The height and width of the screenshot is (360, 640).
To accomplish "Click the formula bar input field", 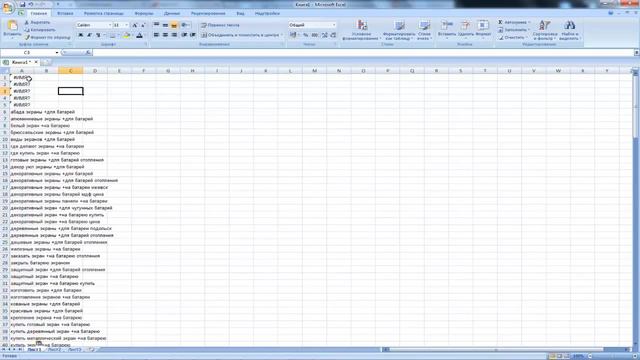I will [x=363, y=53].
